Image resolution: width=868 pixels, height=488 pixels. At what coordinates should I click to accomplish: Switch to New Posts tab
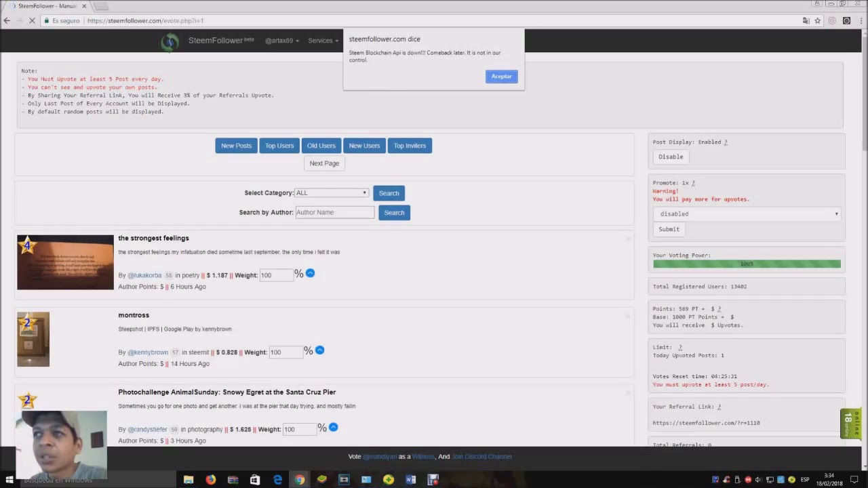[x=236, y=146]
